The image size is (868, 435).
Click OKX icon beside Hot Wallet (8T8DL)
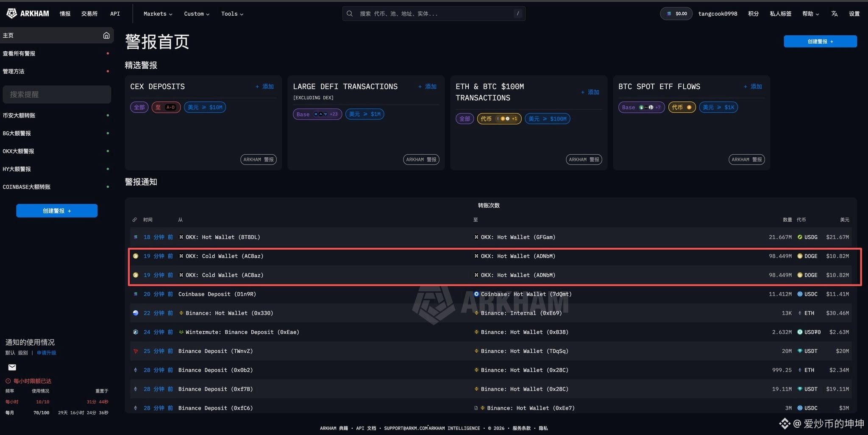click(181, 237)
